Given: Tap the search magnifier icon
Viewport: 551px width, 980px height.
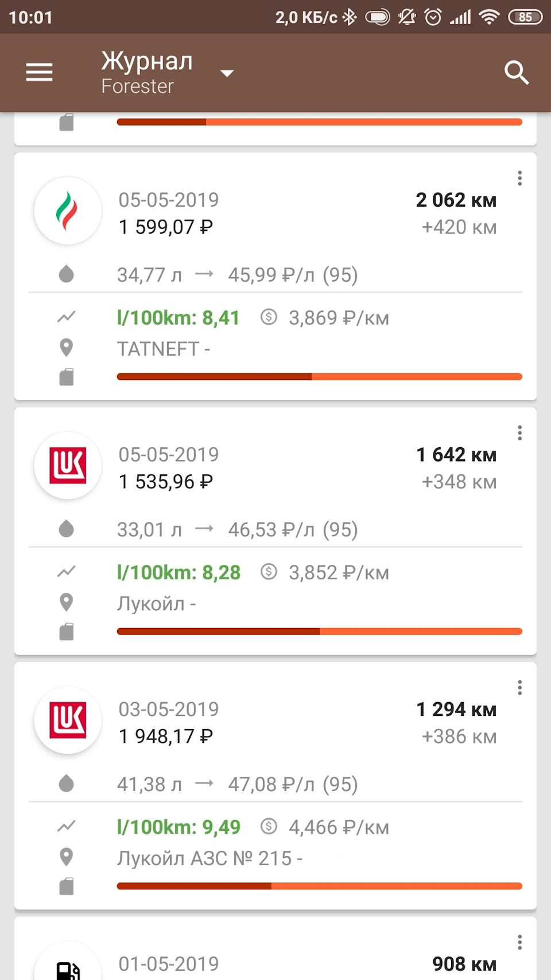Looking at the screenshot, I should coord(516,73).
